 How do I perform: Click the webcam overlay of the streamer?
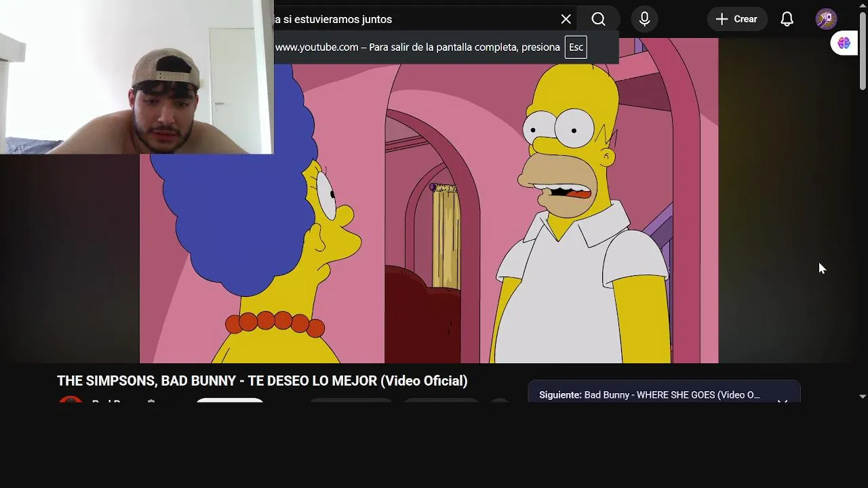pyautogui.click(x=136, y=77)
